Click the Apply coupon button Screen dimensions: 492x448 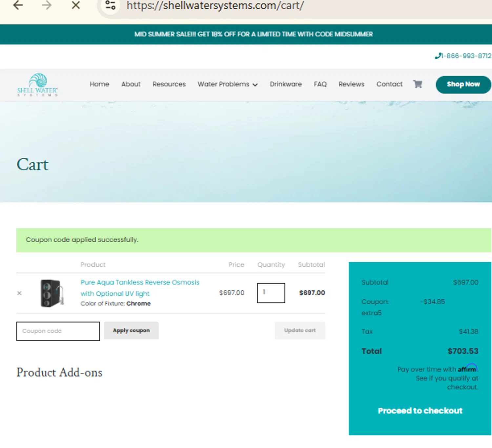(x=131, y=331)
